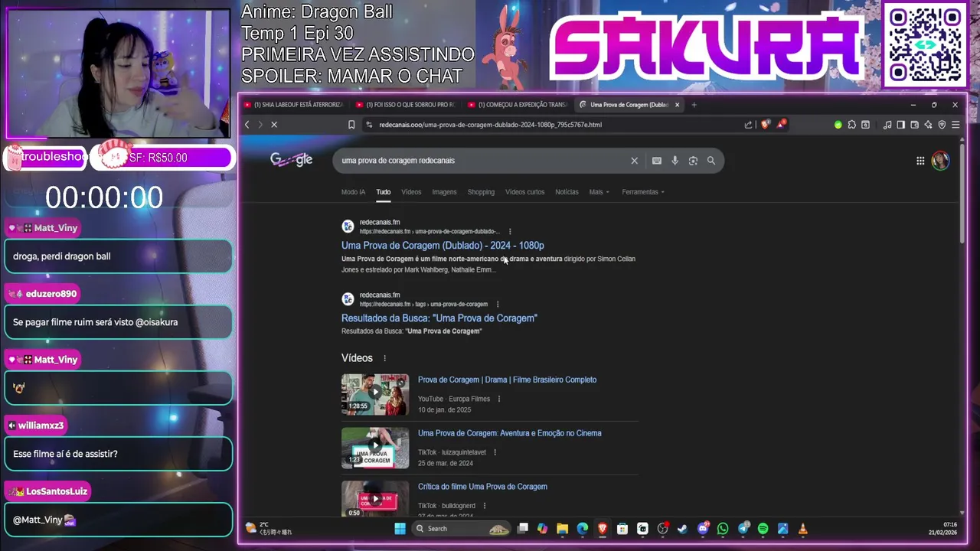Open more options beside Vídeos heading
This screenshot has width=980, height=551.
point(384,358)
